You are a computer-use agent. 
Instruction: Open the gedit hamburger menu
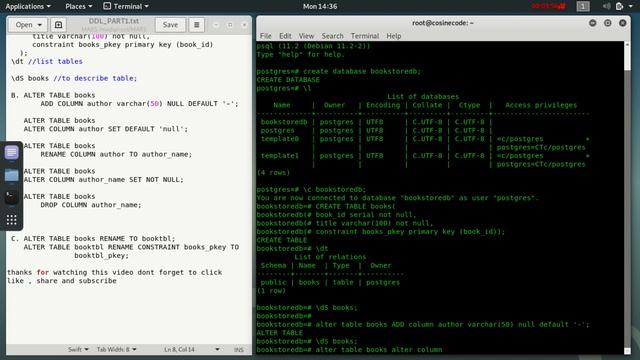[x=196, y=25]
